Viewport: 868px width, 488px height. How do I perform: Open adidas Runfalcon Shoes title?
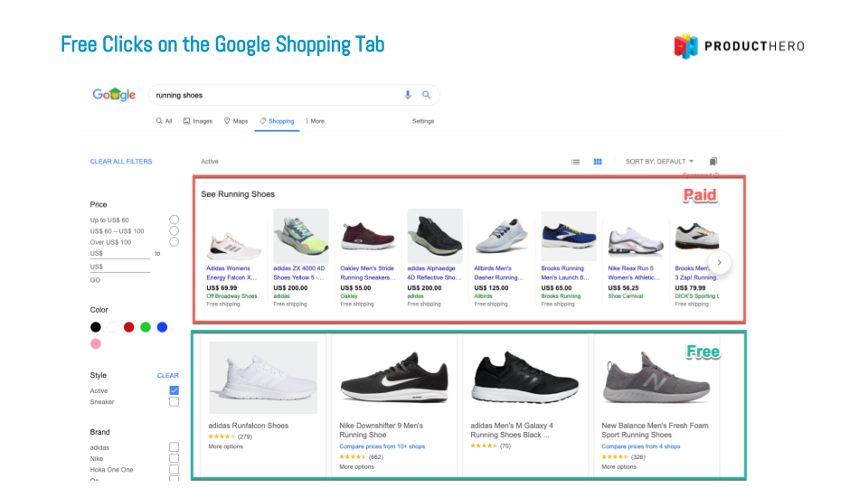[x=248, y=426]
